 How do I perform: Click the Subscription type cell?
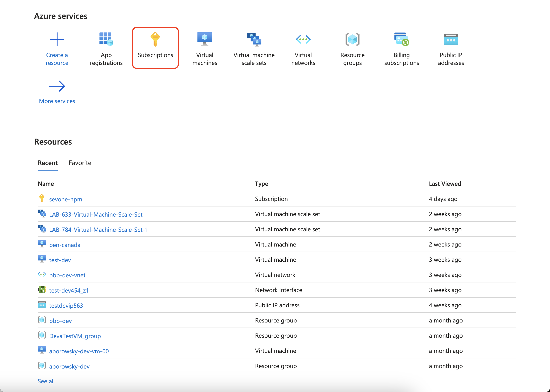[272, 199]
